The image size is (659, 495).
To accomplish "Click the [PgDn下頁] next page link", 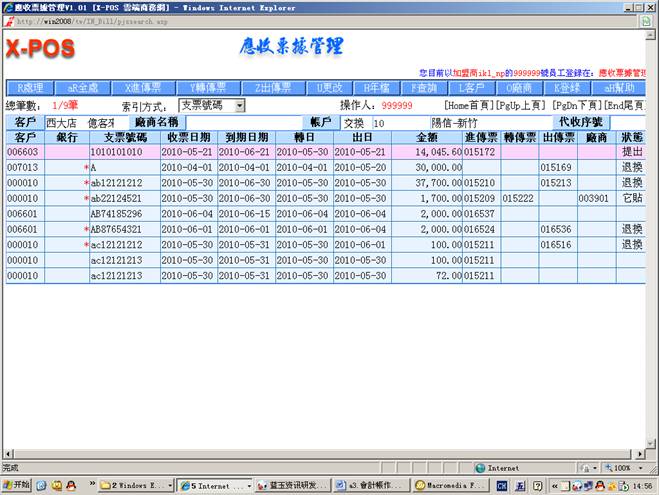I will (575, 105).
